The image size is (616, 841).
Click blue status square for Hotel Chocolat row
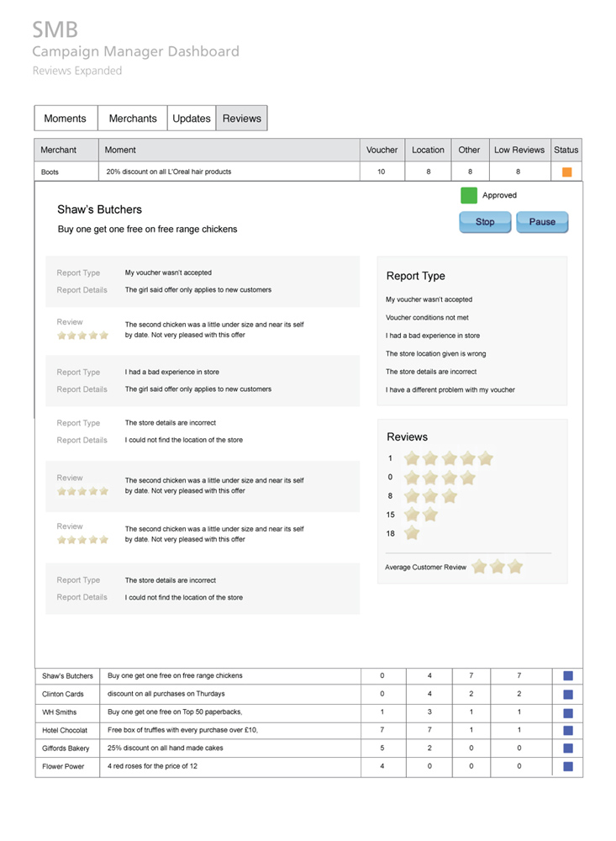click(567, 730)
